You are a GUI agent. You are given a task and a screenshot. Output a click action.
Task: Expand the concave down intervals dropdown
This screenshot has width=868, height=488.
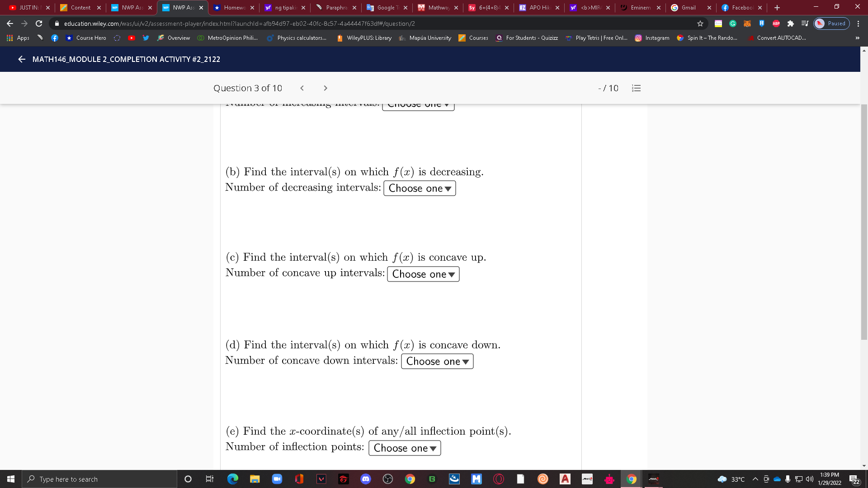click(x=437, y=361)
